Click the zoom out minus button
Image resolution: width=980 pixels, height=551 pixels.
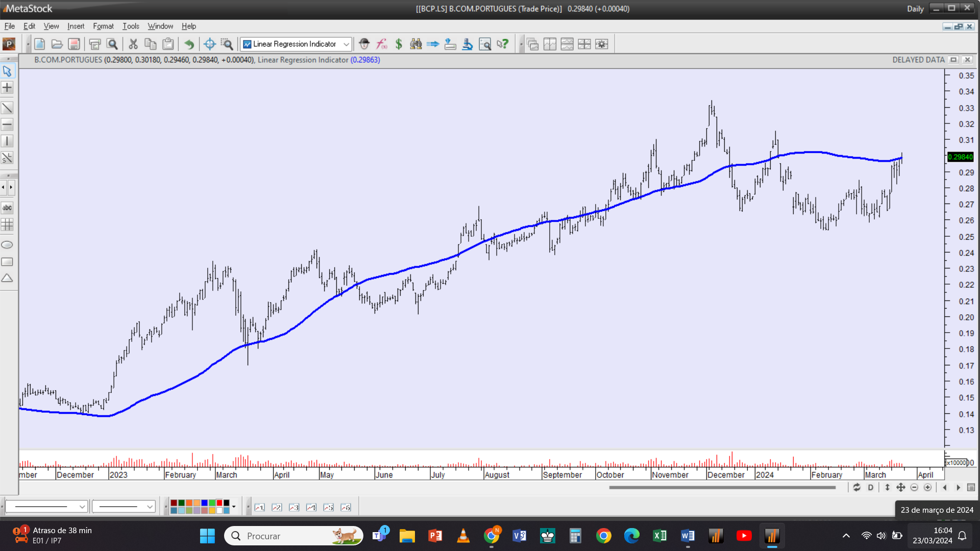pos(914,488)
